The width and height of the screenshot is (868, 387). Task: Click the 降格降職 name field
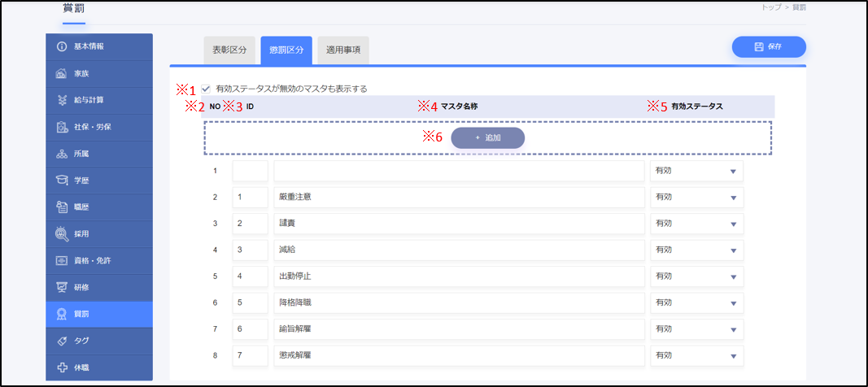460,303
